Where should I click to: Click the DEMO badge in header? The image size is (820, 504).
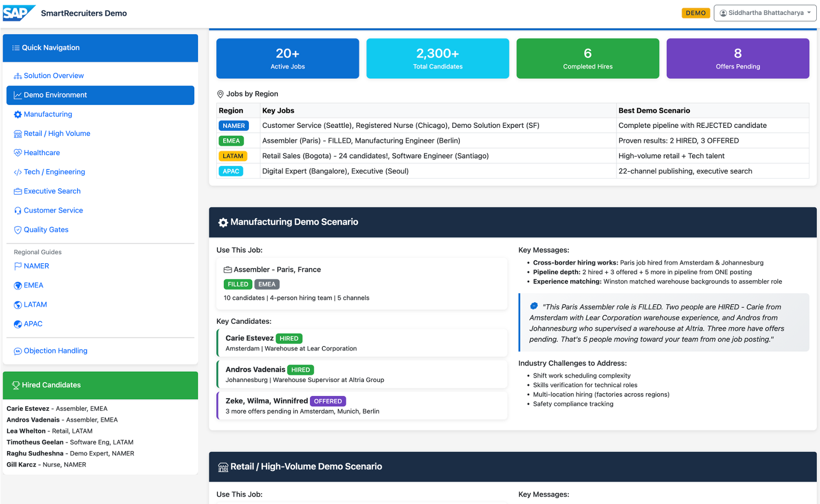click(x=695, y=13)
